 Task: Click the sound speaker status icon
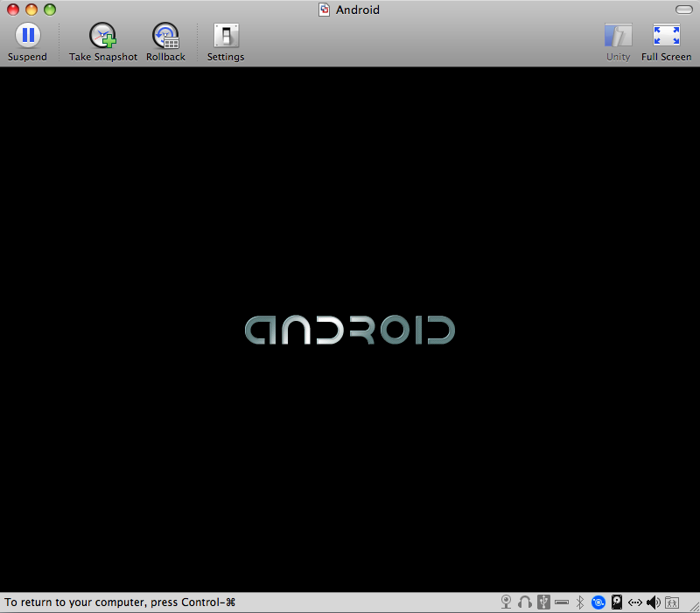pos(654,603)
